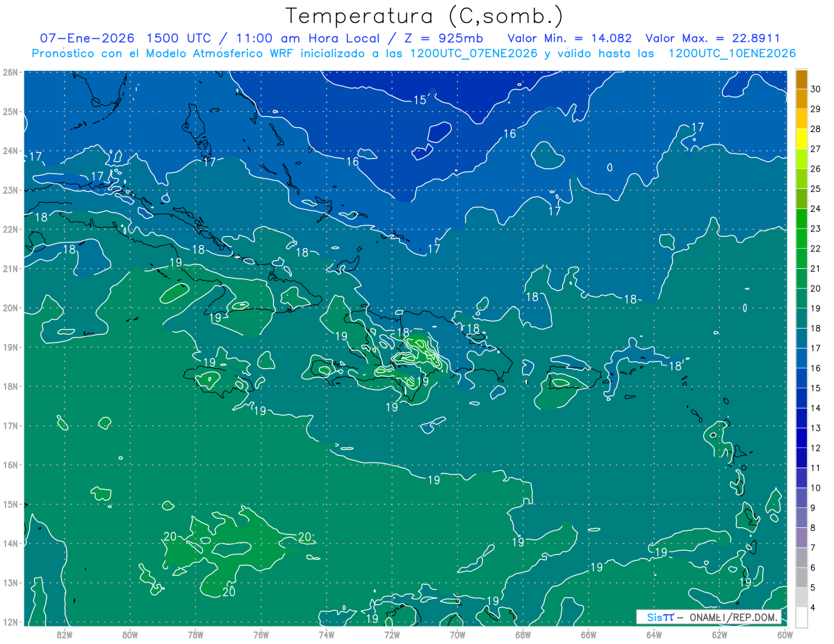Click latitude axis label '17N'
834x644 pixels.
click(10, 425)
